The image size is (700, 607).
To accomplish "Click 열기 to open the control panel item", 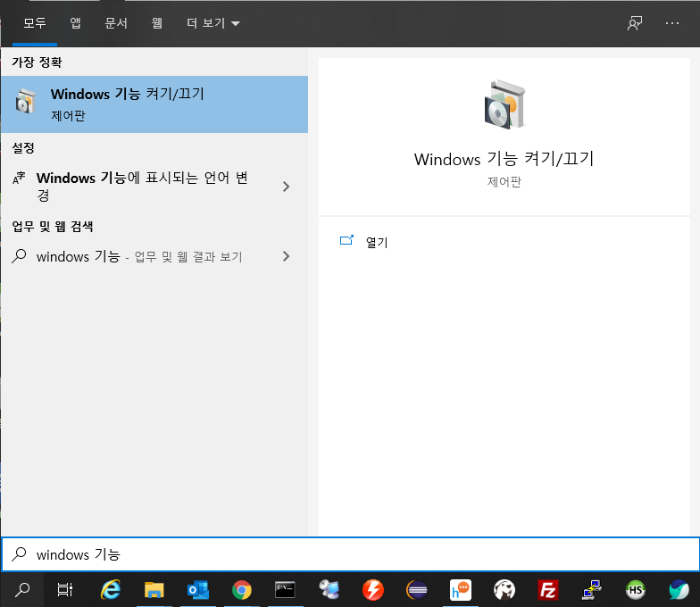I will coord(377,243).
